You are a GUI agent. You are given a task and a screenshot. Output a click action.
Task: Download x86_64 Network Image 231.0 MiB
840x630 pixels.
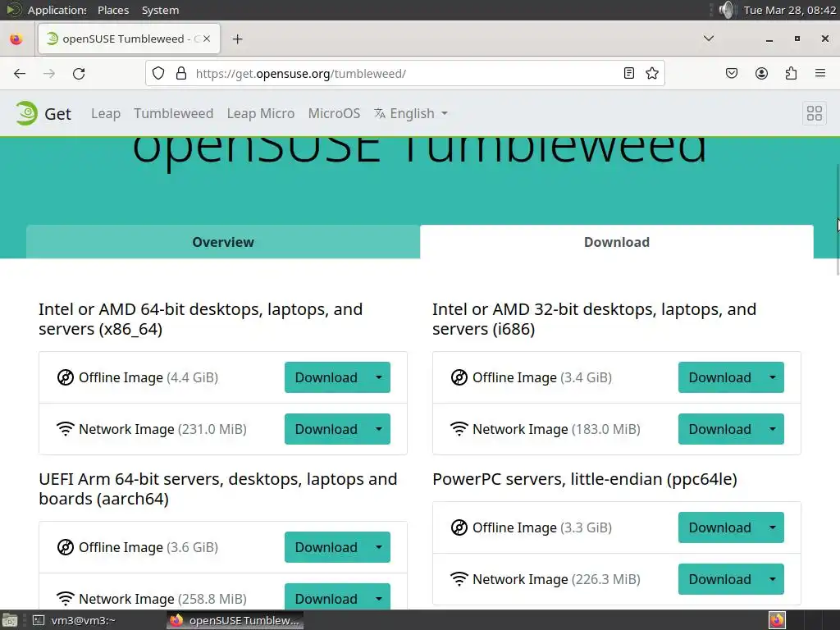click(x=326, y=429)
